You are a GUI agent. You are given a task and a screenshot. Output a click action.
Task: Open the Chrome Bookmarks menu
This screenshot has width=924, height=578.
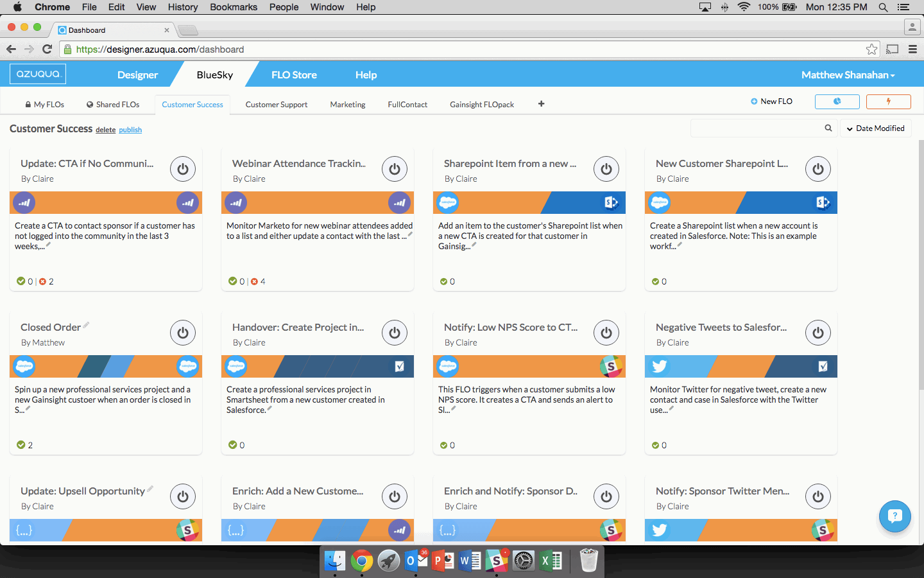234,7
